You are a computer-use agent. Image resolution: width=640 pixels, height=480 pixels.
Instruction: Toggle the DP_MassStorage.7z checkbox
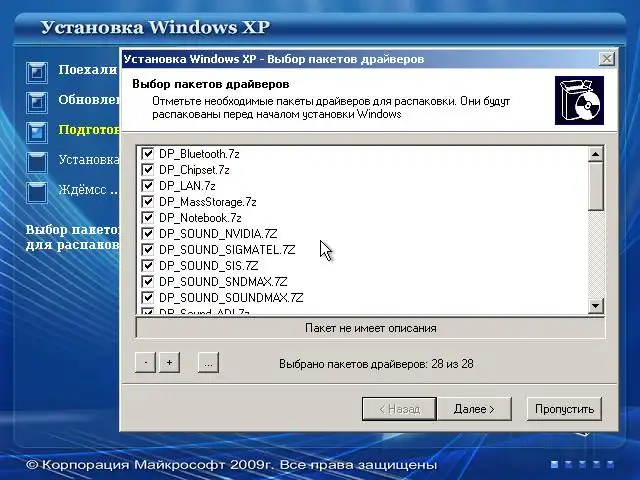point(147,202)
